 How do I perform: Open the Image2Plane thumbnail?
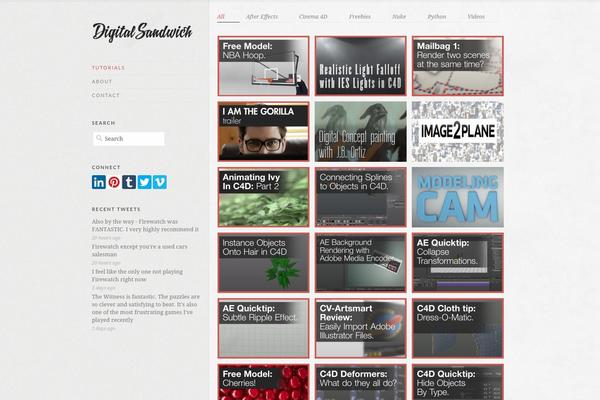(458, 131)
